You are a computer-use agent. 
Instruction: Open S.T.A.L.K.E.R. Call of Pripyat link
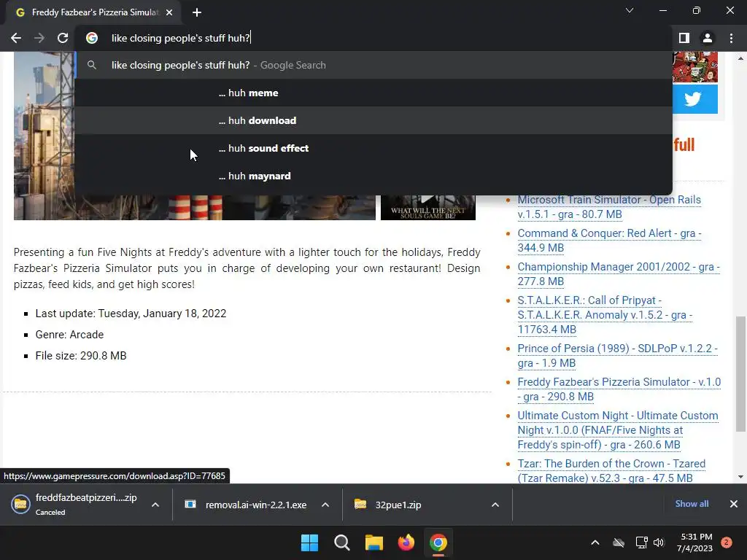pos(605,315)
